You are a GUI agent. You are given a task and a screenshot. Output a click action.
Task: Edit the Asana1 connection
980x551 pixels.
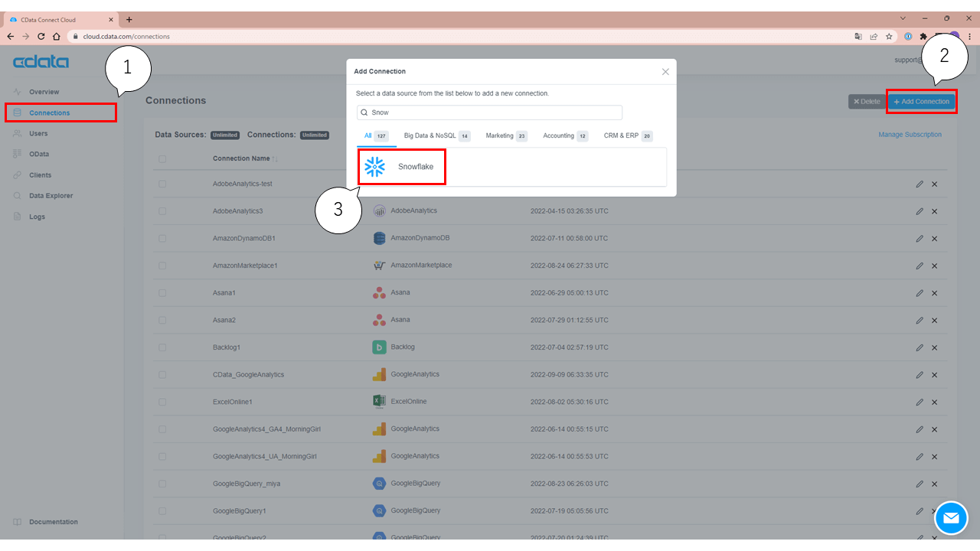[x=920, y=292]
